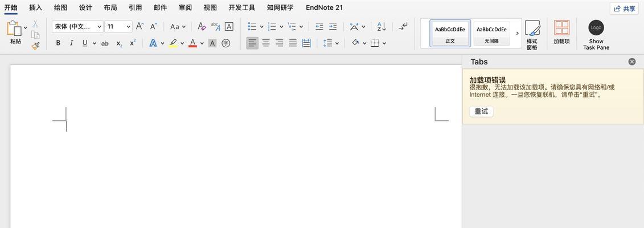Viewport: 644px width, 228px height.
Task: Expand the numbered list dropdown arrow
Action: (x=281, y=27)
